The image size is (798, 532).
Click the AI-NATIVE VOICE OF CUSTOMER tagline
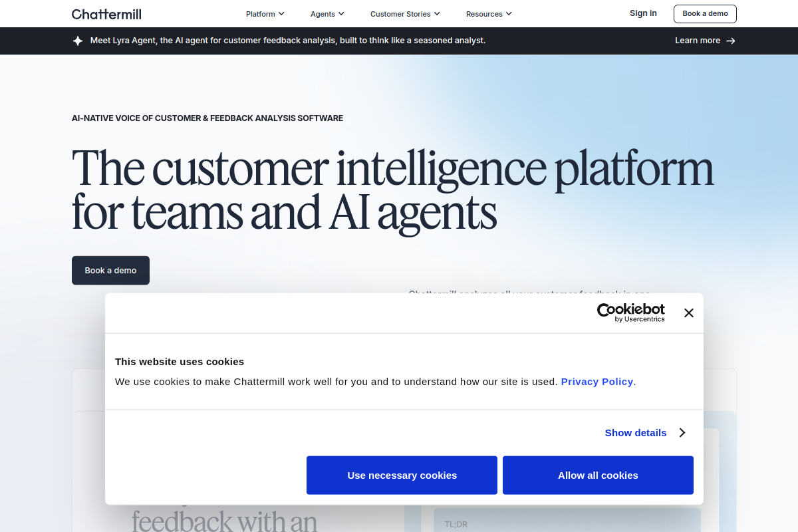pos(207,118)
